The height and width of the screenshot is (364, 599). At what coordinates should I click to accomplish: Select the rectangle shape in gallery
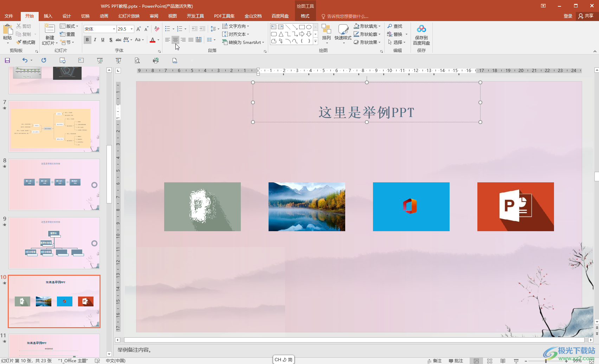[302, 27]
